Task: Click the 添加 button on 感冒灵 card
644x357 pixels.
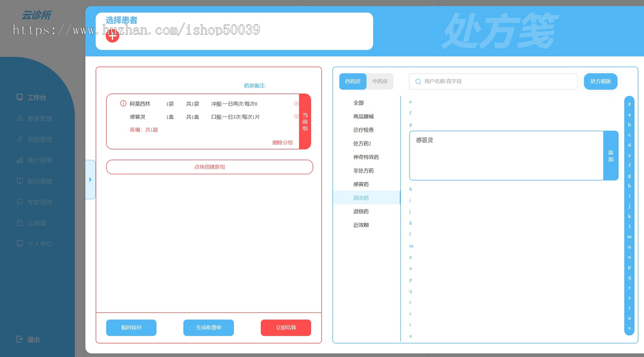Action: pos(611,155)
